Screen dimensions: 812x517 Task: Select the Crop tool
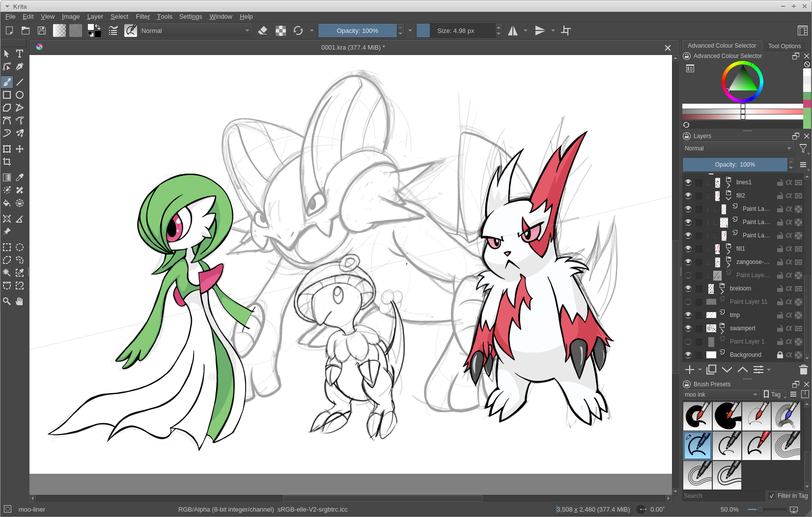pyautogui.click(x=7, y=162)
